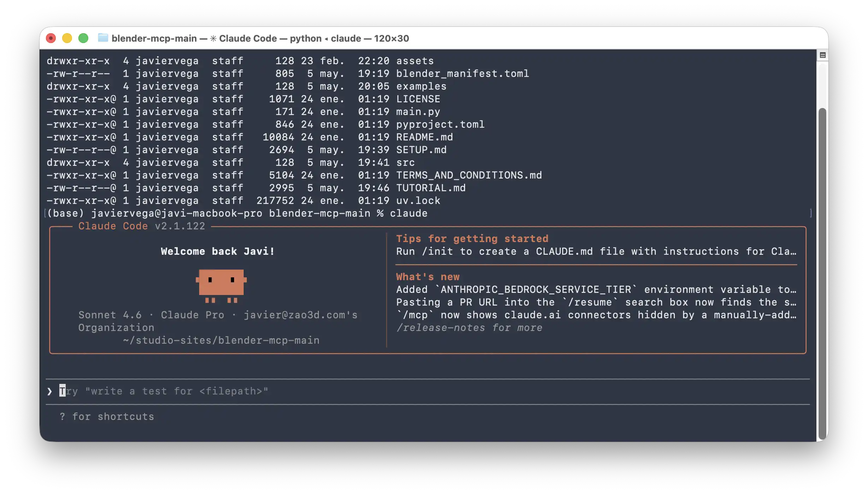Image resolution: width=868 pixels, height=494 pixels.
Task: Click the 217752 file size value
Action: 275,200
